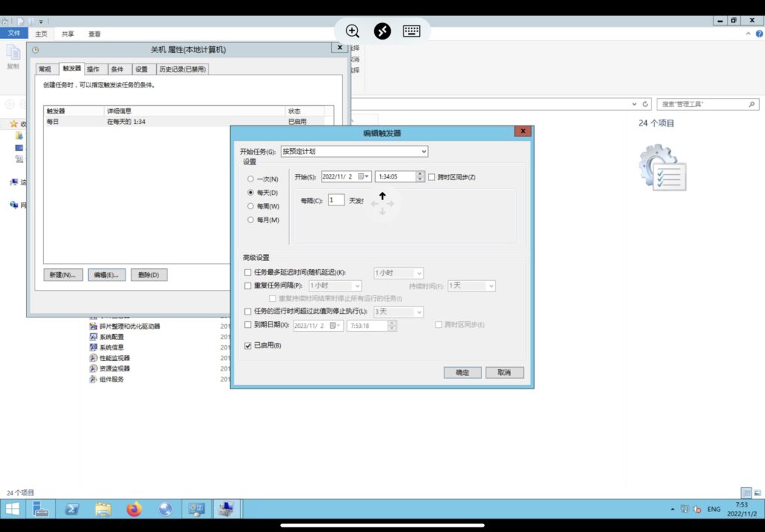
Task: Switch to the 操作 tab
Action: [93, 69]
